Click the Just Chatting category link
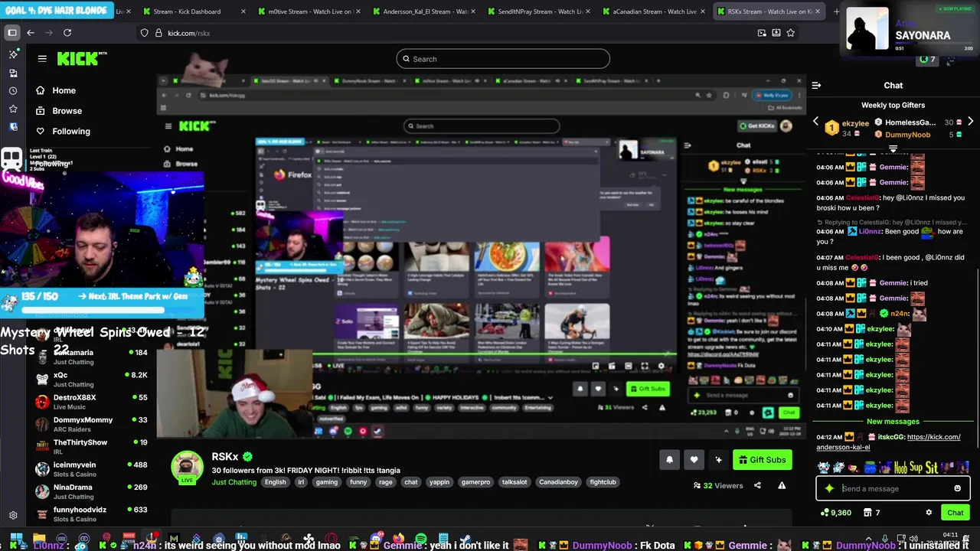Image resolution: width=980 pixels, height=551 pixels. tap(234, 482)
